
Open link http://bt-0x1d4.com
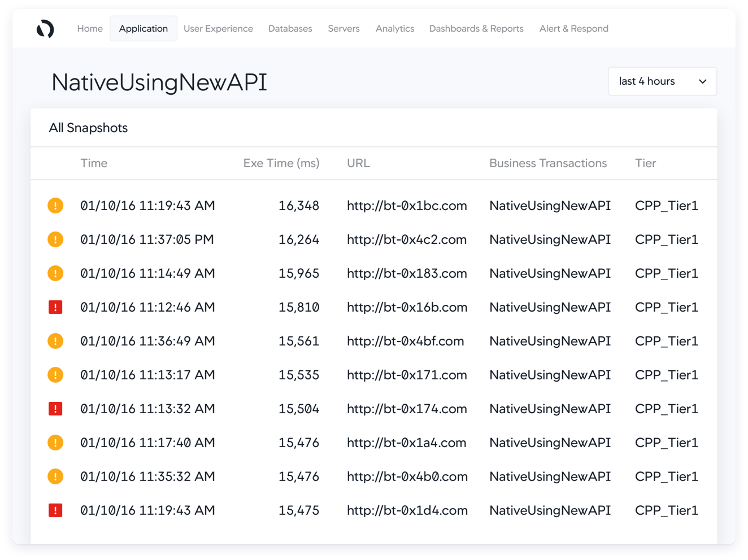coord(407,510)
